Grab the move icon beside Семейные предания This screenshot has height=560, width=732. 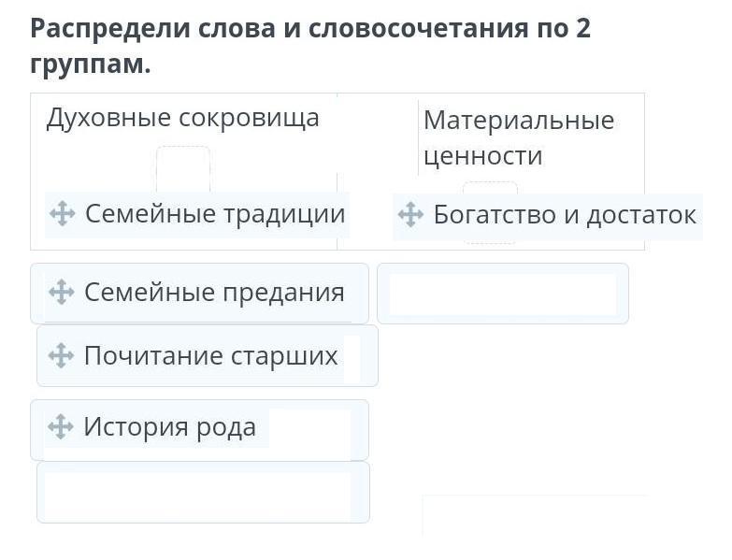point(61,293)
